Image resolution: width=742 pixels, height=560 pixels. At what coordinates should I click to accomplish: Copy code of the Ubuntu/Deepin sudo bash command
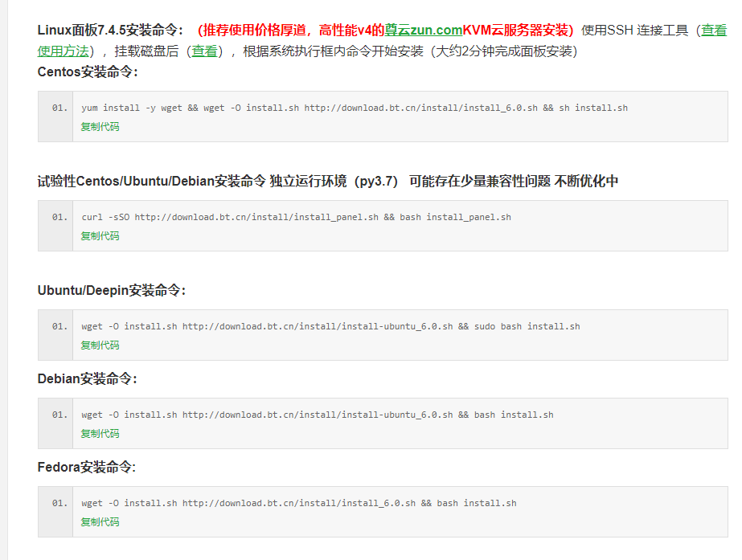click(100, 345)
